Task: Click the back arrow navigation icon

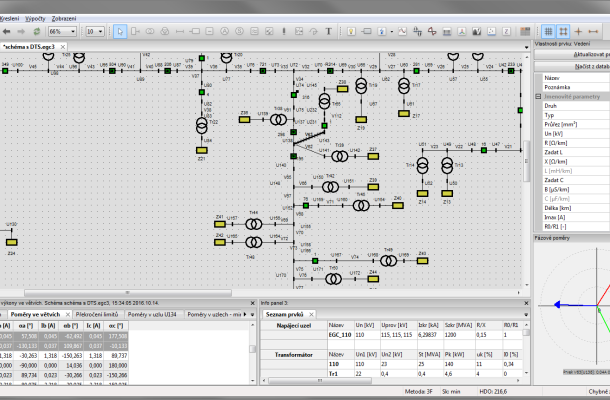Action: [x=5, y=31]
